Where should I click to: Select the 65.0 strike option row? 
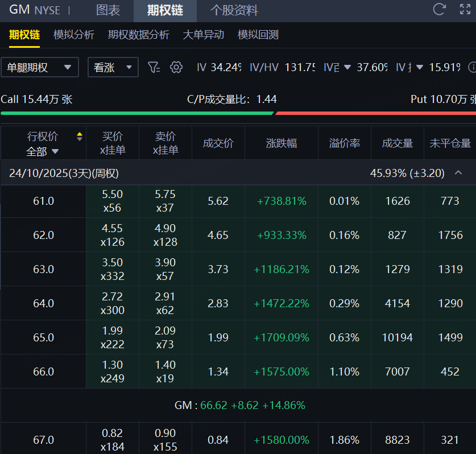click(43, 337)
